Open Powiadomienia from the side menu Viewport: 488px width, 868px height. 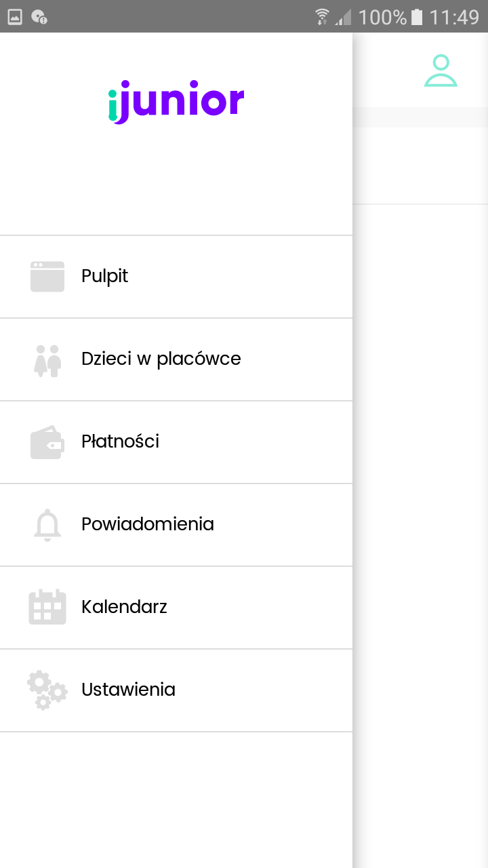tap(148, 524)
